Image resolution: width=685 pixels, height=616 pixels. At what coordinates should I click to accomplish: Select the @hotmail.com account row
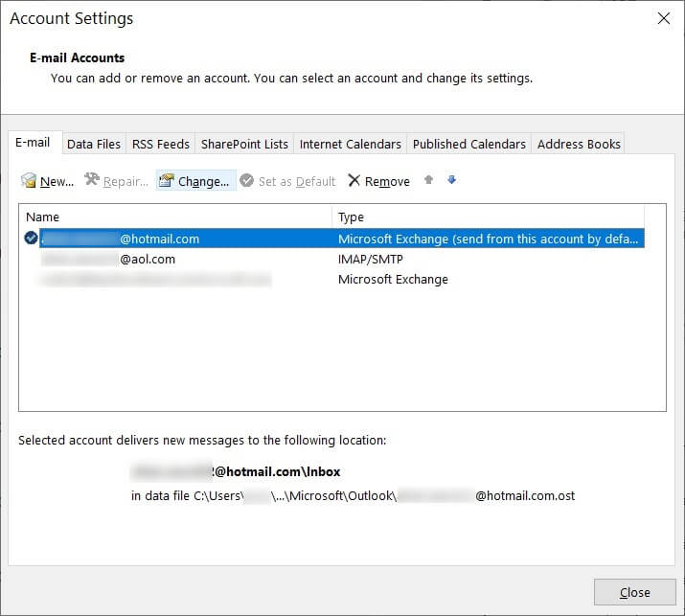coord(342,239)
